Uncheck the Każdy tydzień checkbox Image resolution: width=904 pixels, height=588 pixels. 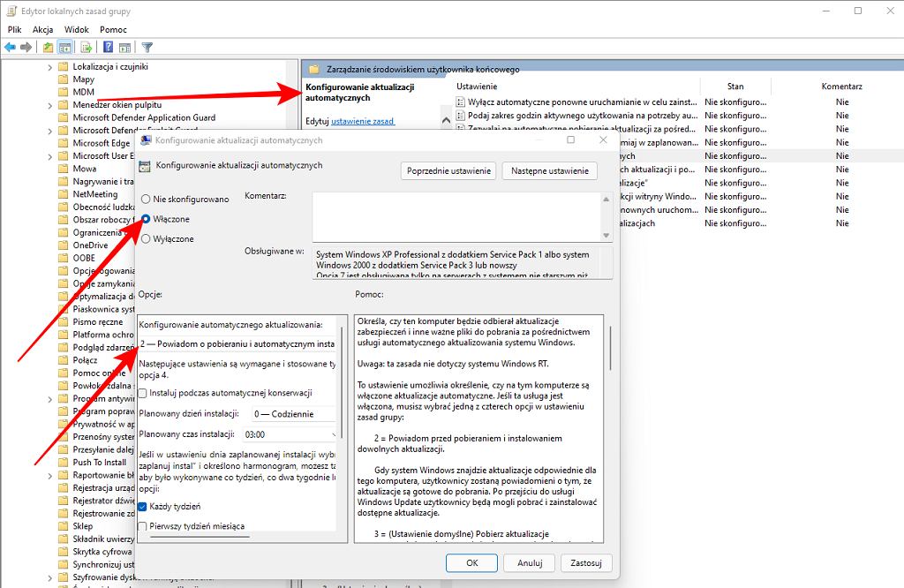(143, 507)
